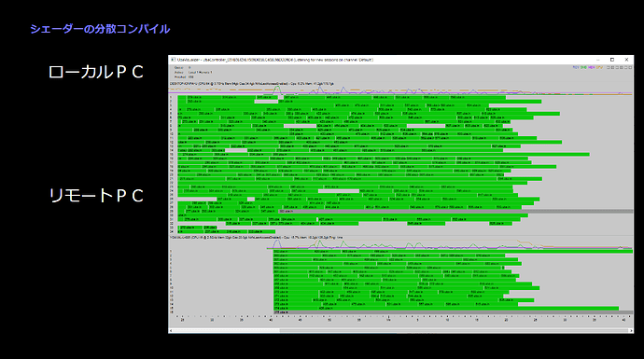Click the UbaVisualizer title bar app icon
Viewport: 644px width, 359px height.
point(174,60)
